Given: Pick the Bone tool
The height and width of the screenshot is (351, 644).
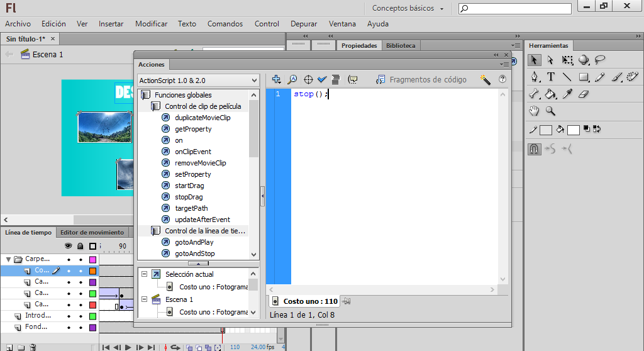Looking at the screenshot, I should click(x=534, y=94).
